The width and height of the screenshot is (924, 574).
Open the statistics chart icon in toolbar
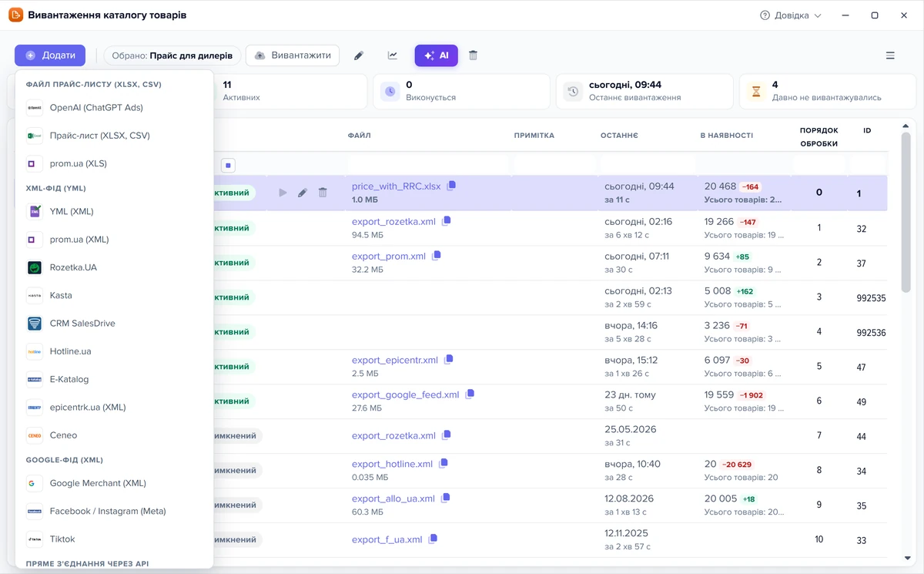pyautogui.click(x=393, y=55)
